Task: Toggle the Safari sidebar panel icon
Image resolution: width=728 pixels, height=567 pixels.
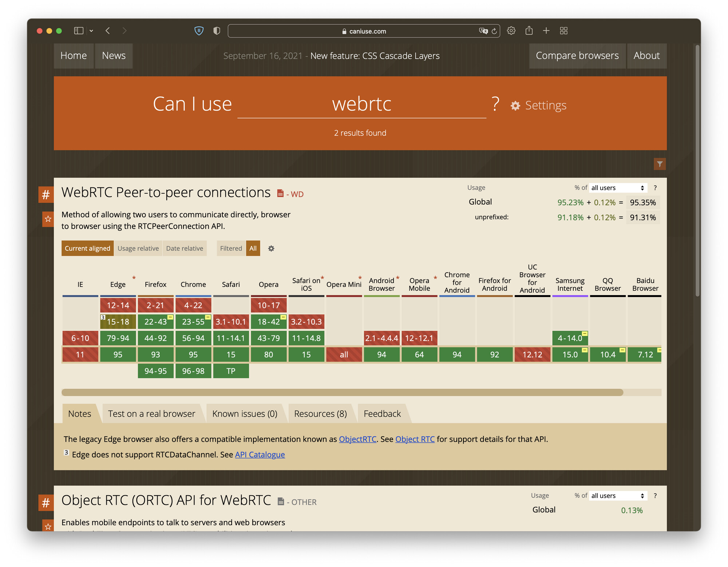Action: click(x=79, y=31)
